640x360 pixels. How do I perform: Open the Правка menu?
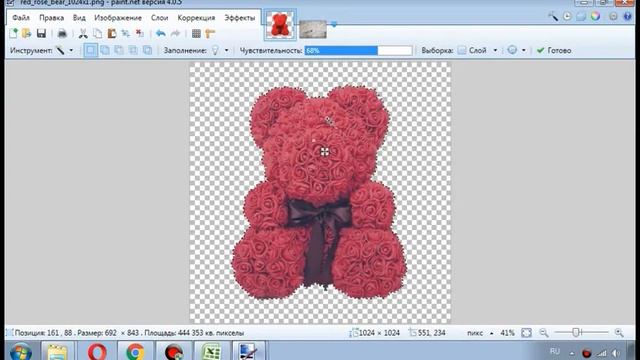[x=51, y=18]
